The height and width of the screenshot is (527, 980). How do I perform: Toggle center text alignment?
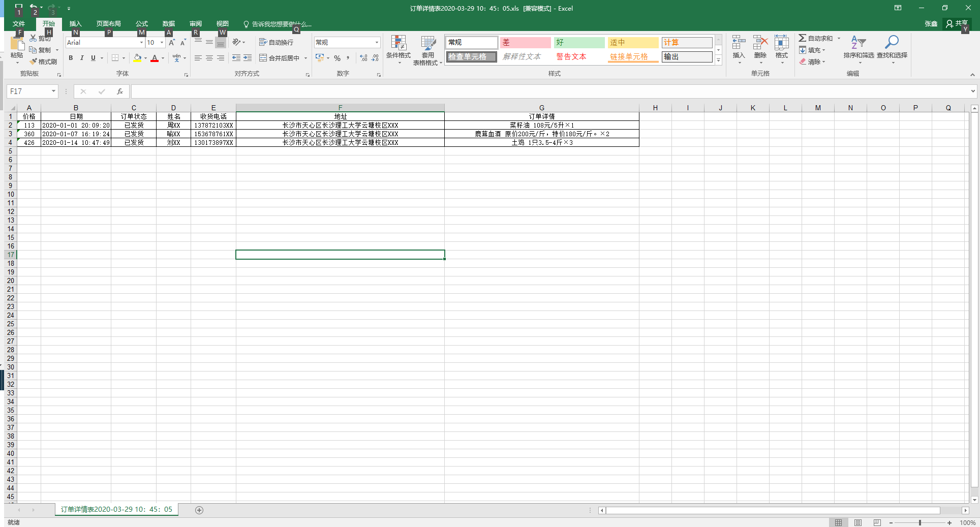coord(209,58)
